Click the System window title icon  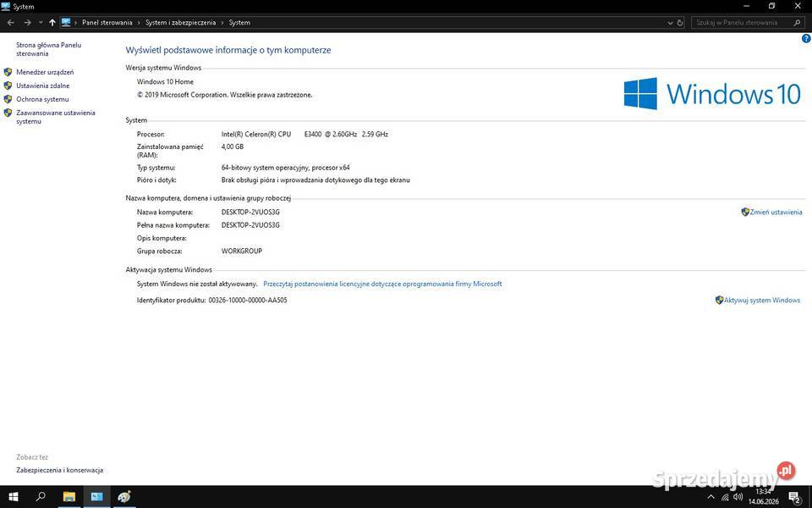tap(6, 6)
